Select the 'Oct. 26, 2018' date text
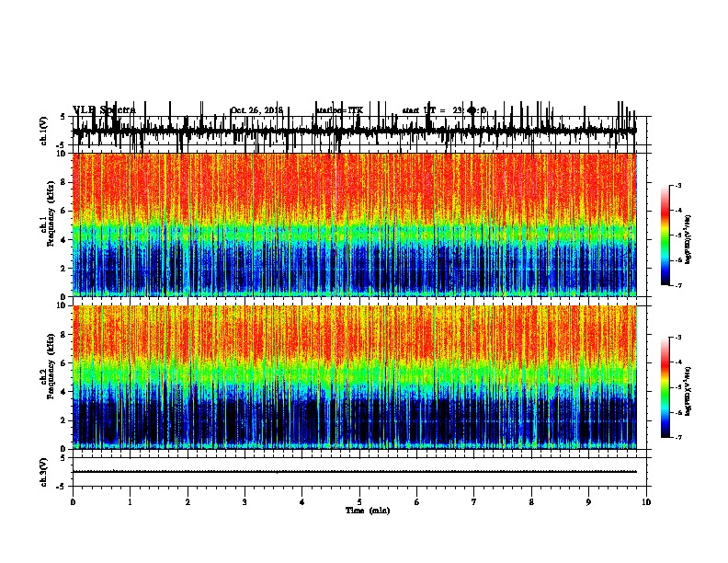728x563 pixels. click(x=256, y=110)
